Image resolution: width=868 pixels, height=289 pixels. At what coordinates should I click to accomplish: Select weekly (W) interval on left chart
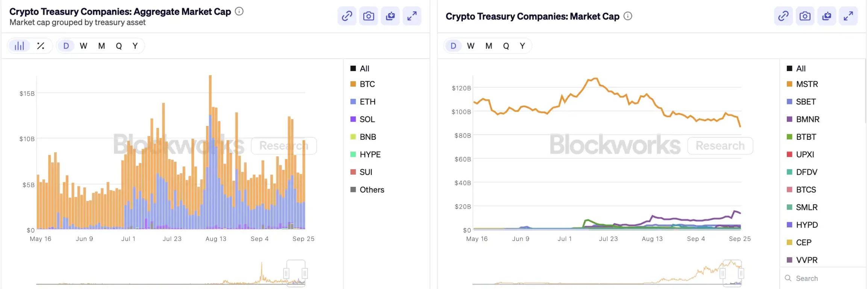(x=83, y=46)
